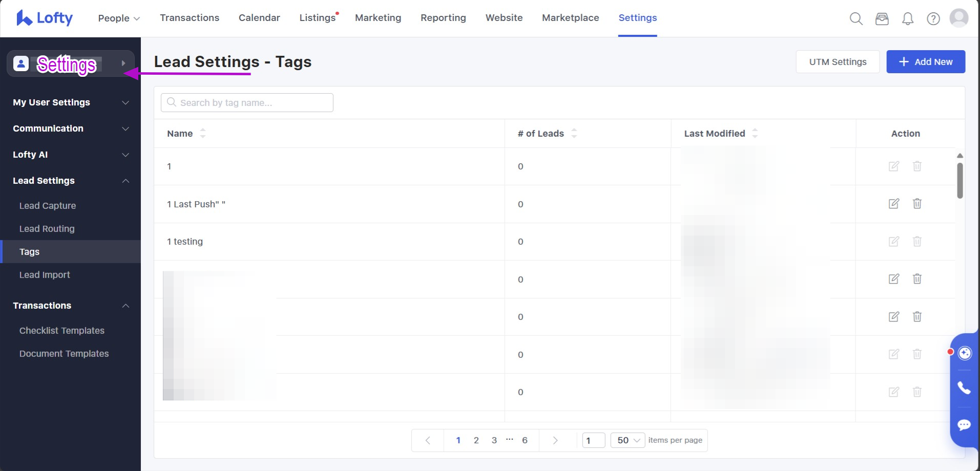Open items per page dropdown
980x471 pixels.
628,440
